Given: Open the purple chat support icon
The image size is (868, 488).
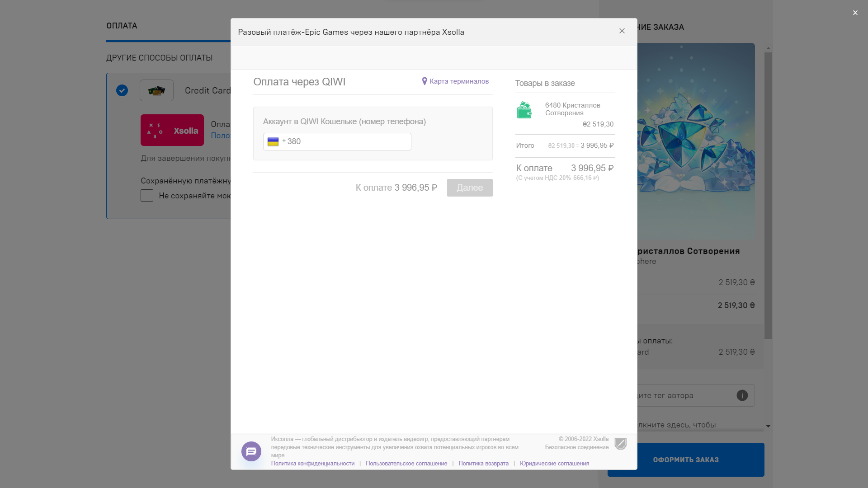Looking at the screenshot, I should 251,451.
